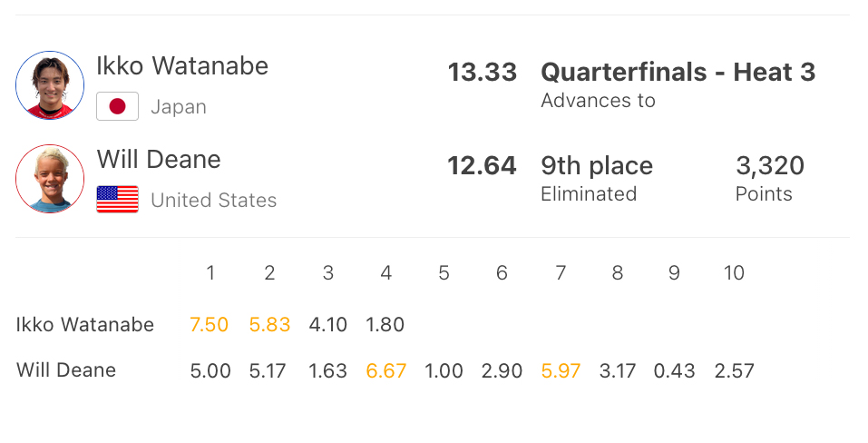Open Ikko Watanabe's athlete name link
This screenshot has width=868, height=443.
(x=182, y=66)
